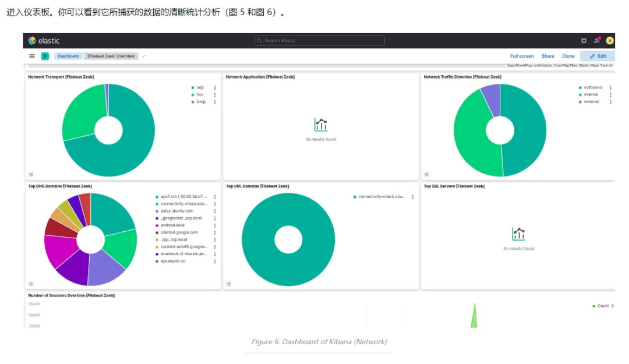Open options for content-autofill.googleapis legend entry
This screenshot has height=364, width=629.
pos(215,247)
